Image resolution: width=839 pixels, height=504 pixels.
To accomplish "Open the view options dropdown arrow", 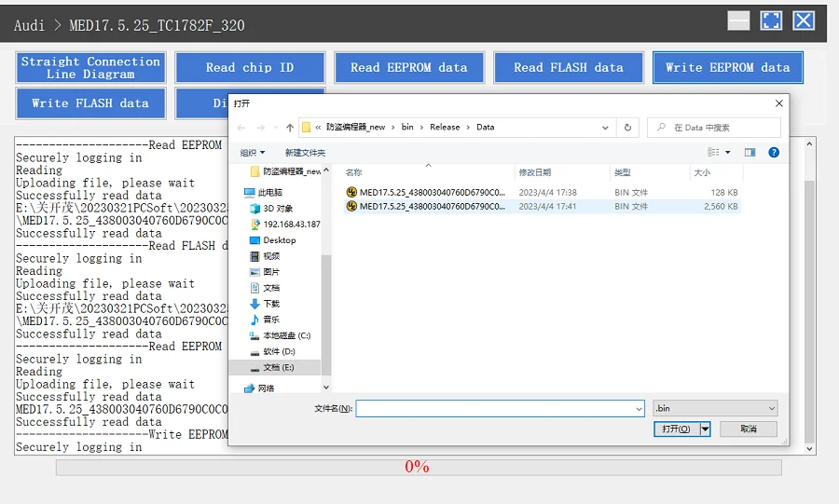I will pos(728,153).
